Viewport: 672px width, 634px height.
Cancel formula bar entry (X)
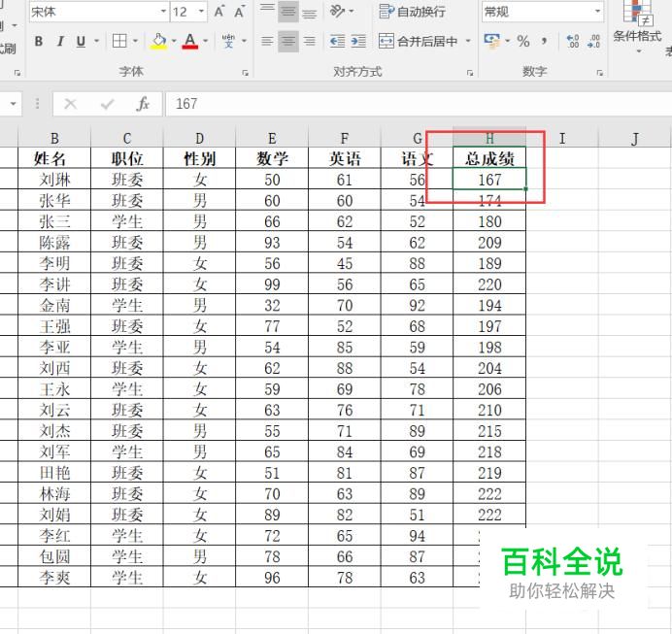tap(71, 104)
